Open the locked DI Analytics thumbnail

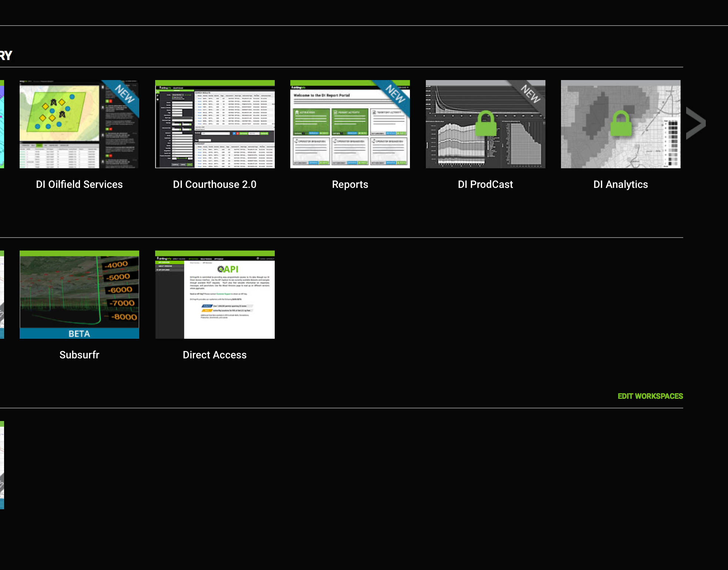click(x=621, y=124)
